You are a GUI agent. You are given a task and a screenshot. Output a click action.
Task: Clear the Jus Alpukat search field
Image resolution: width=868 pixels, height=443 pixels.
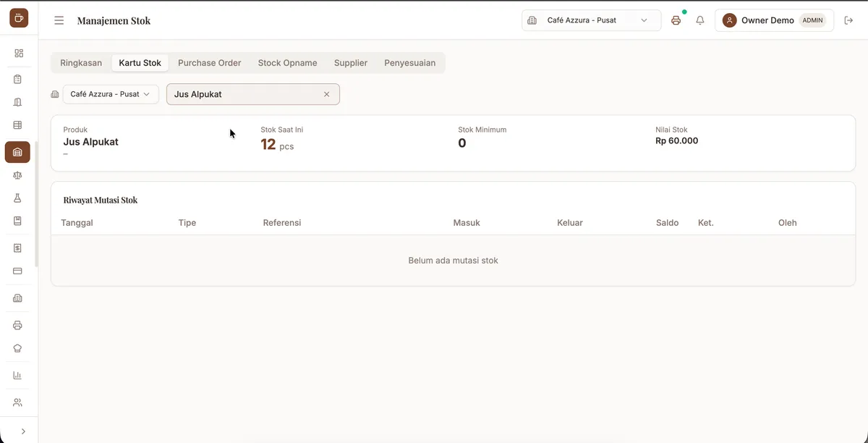tap(326, 94)
